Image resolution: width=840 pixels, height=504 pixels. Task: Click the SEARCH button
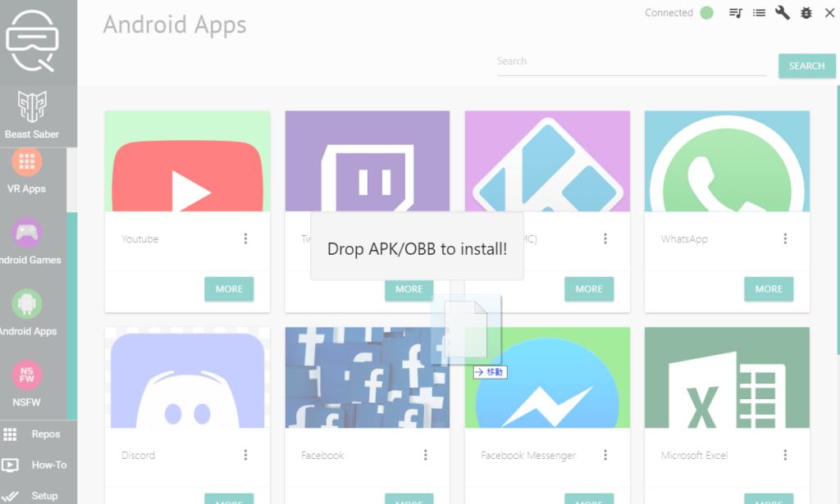click(x=807, y=66)
